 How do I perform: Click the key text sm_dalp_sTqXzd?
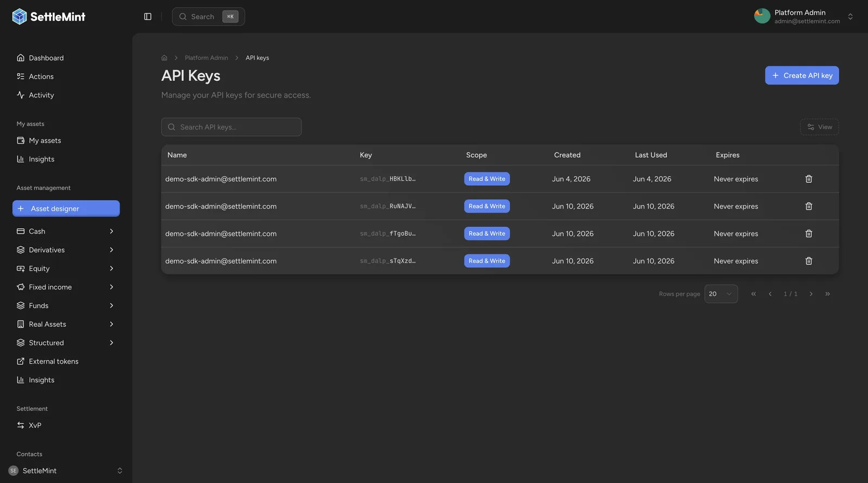(x=388, y=261)
